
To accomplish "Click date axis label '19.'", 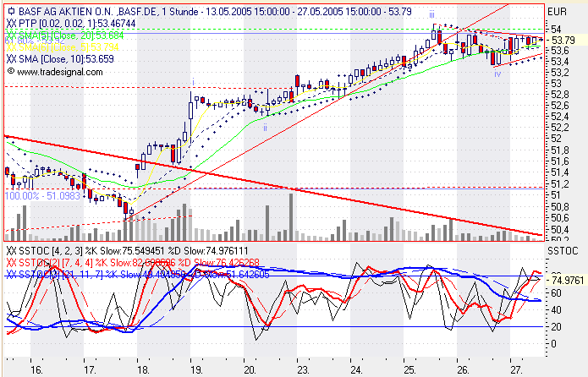I will (196, 370).
